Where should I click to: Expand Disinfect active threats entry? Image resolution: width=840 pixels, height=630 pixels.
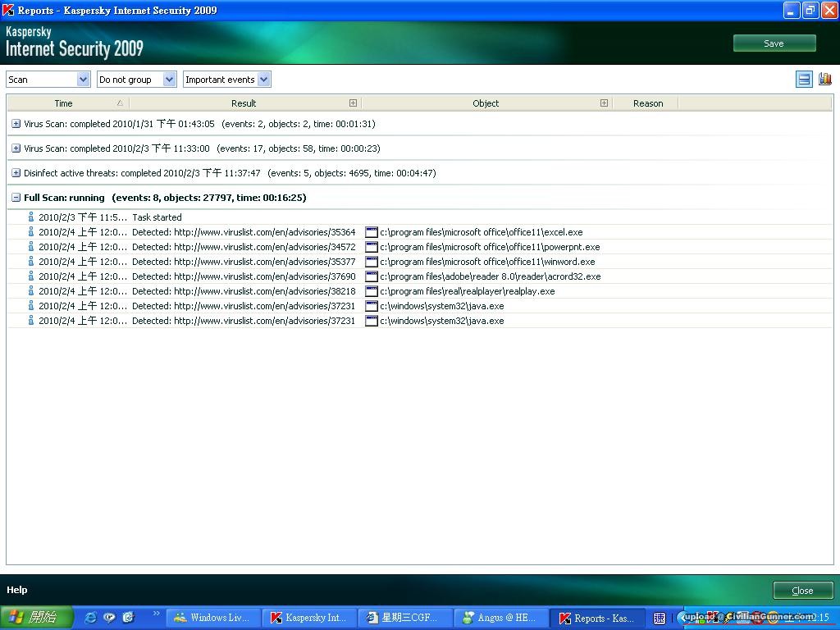click(16, 173)
